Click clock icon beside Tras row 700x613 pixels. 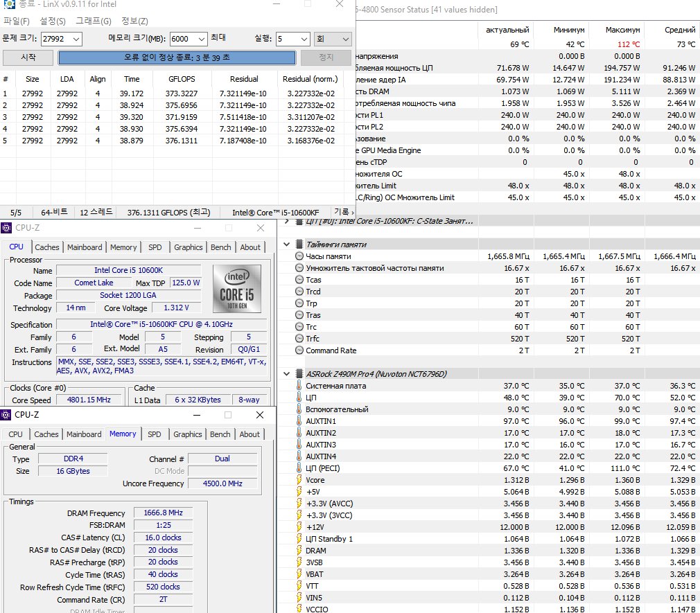pyautogui.click(x=299, y=315)
